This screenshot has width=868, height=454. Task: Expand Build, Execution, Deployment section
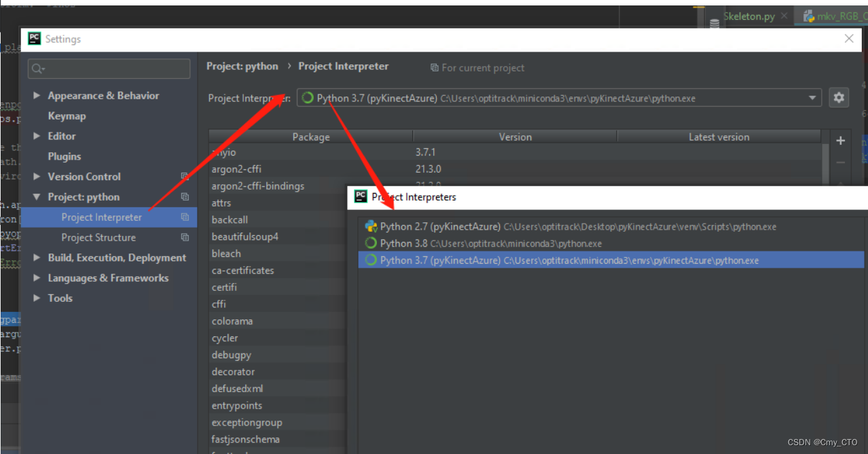point(37,258)
